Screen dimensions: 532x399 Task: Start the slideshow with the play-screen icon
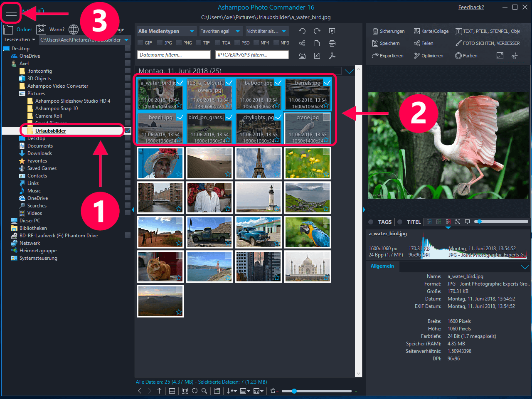(x=332, y=31)
